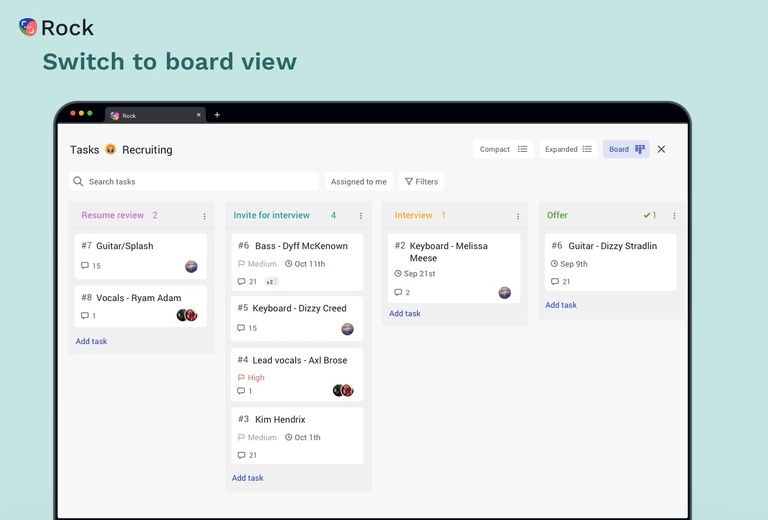Viewport: 768px width, 520px height.
Task: Open a new browser tab with plus
Action: [x=217, y=115]
